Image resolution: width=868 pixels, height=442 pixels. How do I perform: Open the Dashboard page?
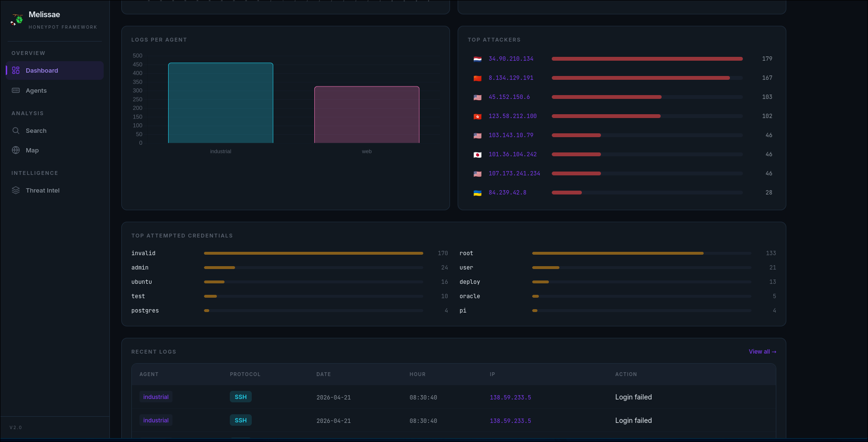[x=54, y=70]
